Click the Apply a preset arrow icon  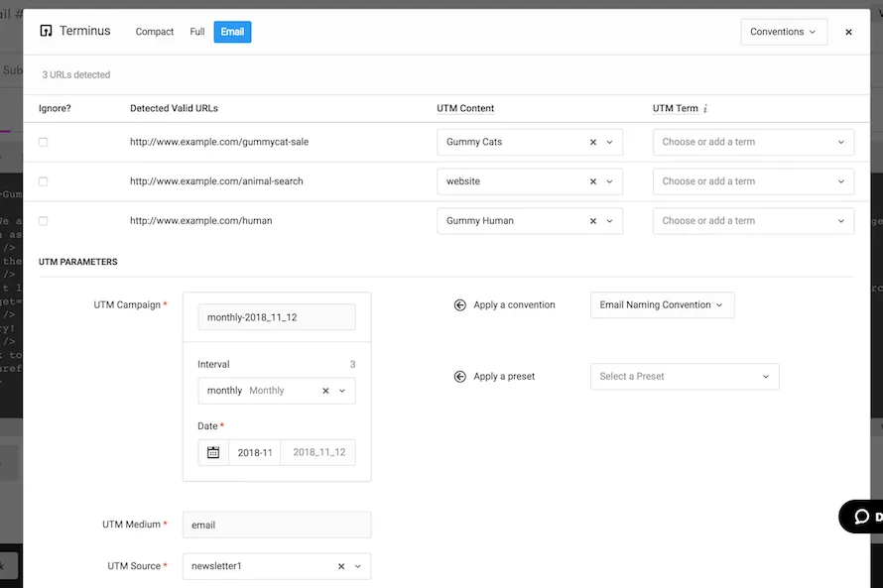coord(458,377)
